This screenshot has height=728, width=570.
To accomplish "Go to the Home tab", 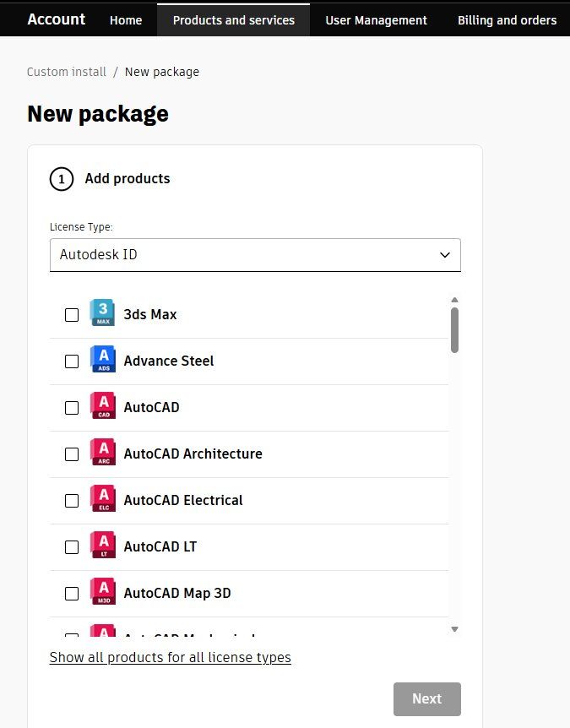I will pyautogui.click(x=126, y=20).
